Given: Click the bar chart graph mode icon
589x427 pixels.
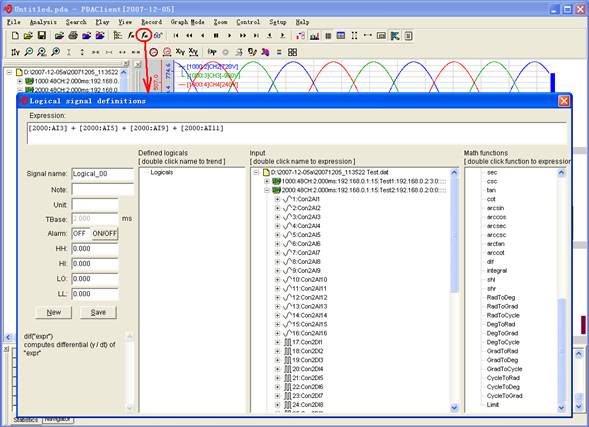Looking at the screenshot, I should [314, 36].
